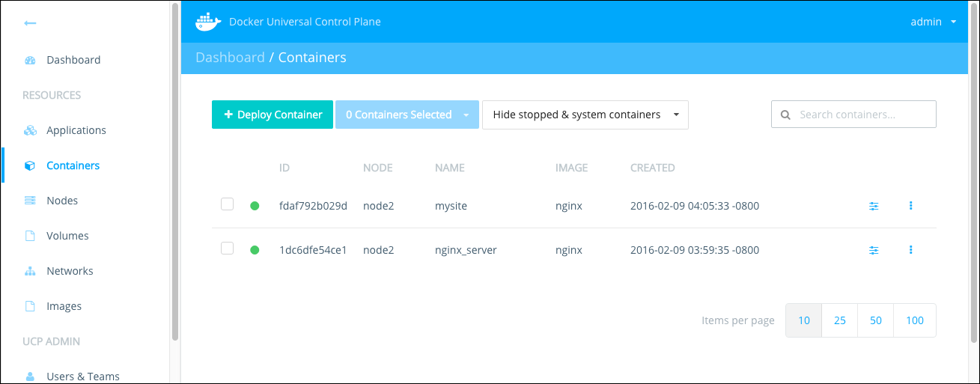
Task: Click the Deploy Container button
Action: (273, 115)
